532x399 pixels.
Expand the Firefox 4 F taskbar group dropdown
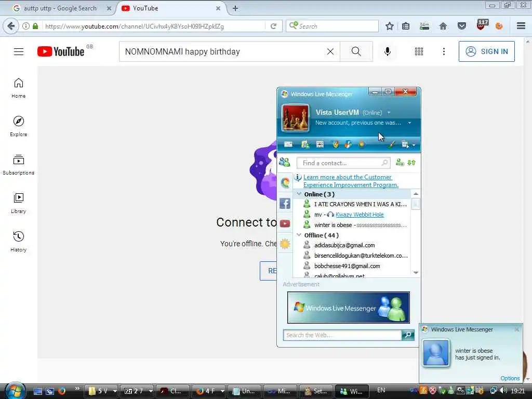[222, 391]
